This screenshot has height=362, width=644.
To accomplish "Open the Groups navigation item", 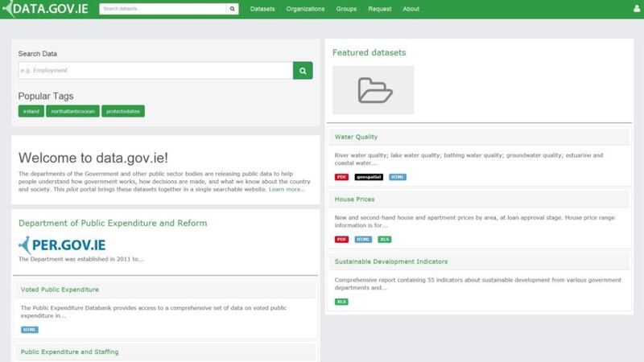I will [x=347, y=9].
